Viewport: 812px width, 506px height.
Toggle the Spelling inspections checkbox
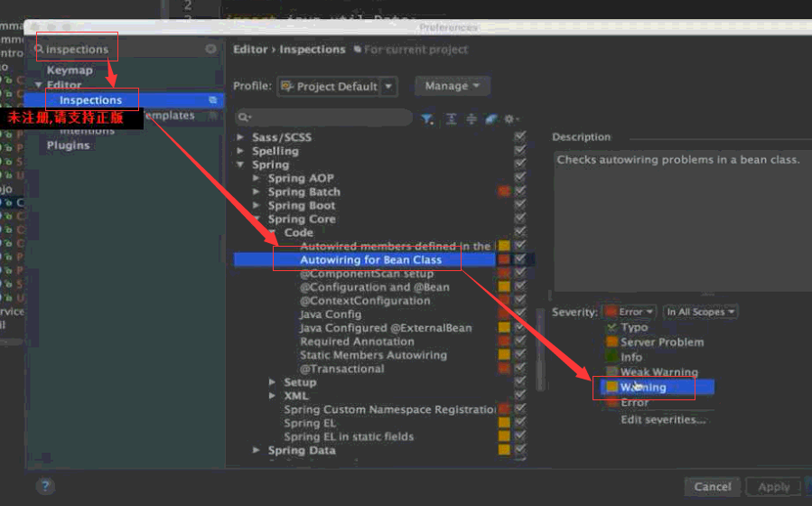click(x=520, y=150)
